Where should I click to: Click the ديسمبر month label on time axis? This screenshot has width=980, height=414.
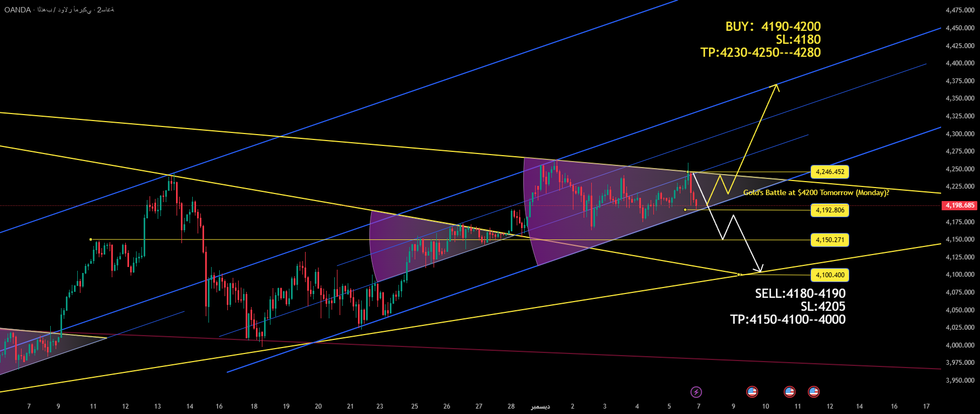click(x=540, y=406)
